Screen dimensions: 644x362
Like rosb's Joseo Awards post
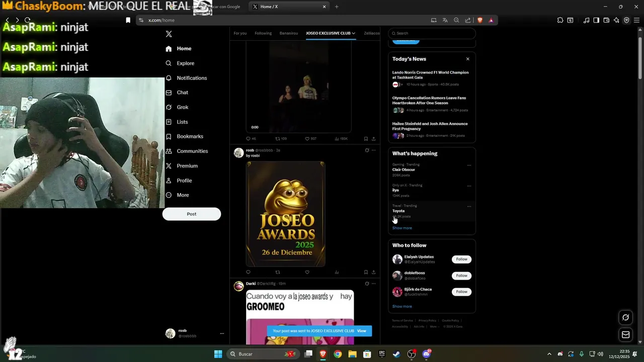tap(307, 273)
